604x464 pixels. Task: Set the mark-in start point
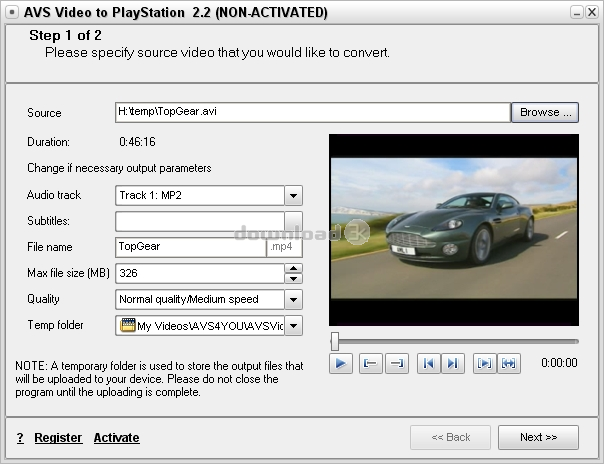tap(371, 363)
